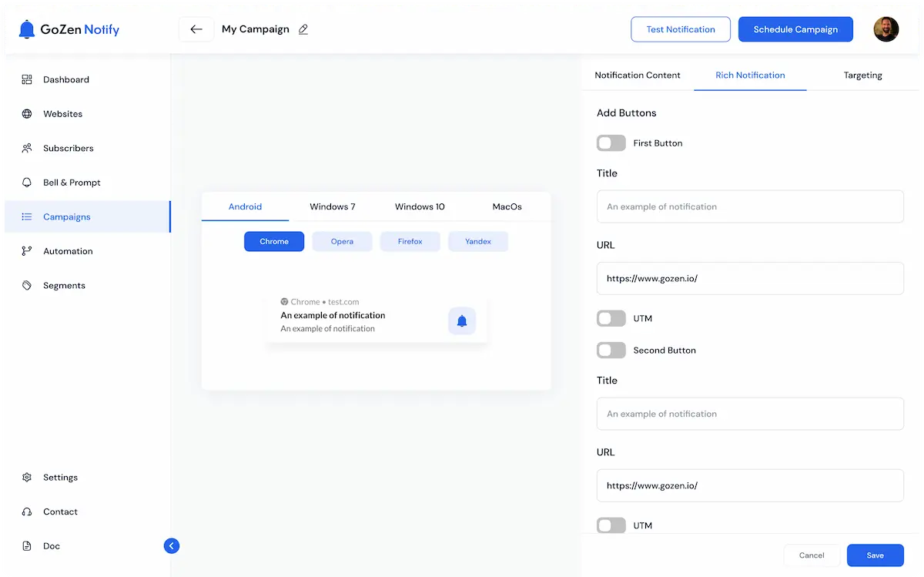The height and width of the screenshot is (577, 924).
Task: Open Segments tag icon
Action: [27, 286]
